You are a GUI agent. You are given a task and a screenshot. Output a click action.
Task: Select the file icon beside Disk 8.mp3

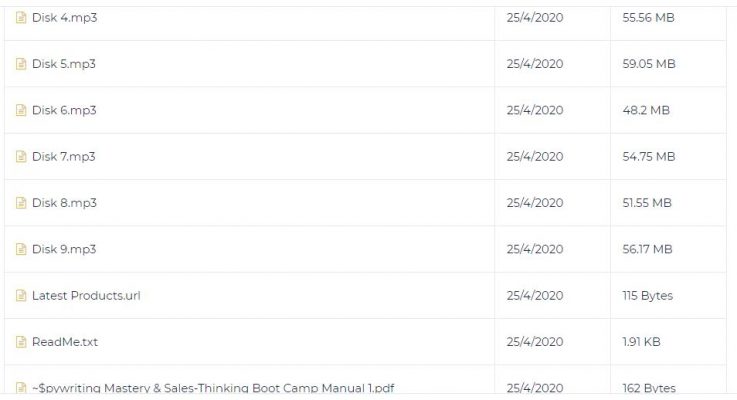pos(21,203)
